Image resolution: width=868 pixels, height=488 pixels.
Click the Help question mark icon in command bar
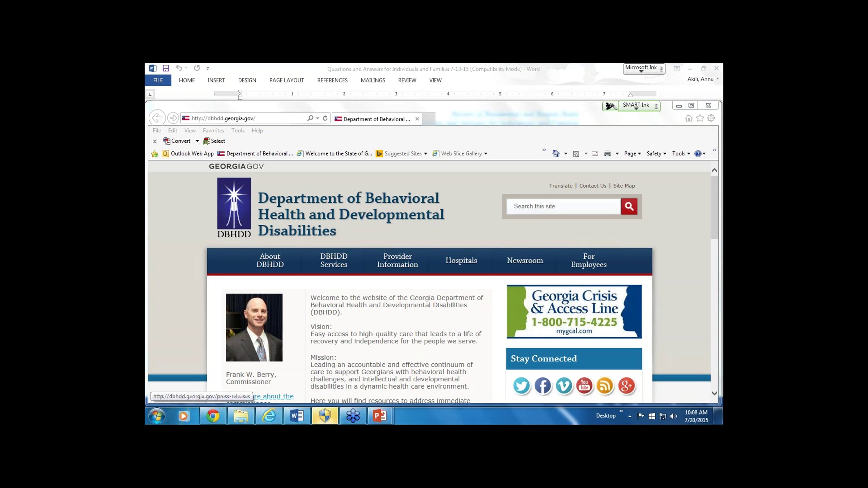pyautogui.click(x=698, y=154)
